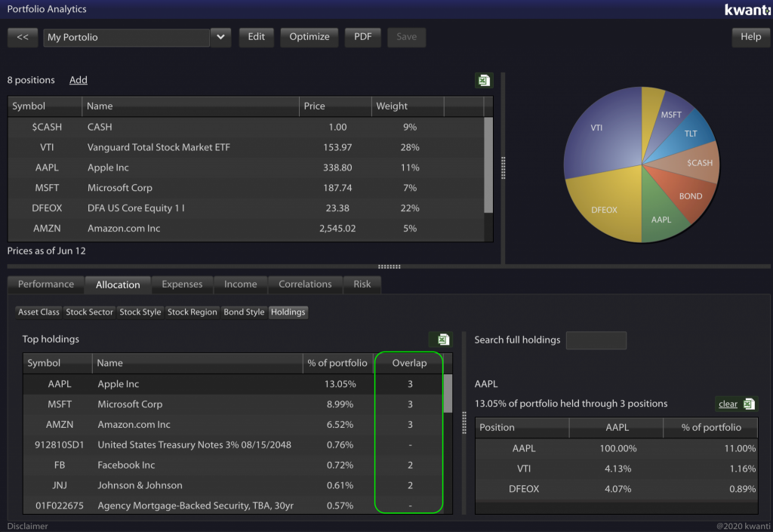The image size is (773, 532).
Task: Select the Allocation tab
Action: [x=118, y=284]
